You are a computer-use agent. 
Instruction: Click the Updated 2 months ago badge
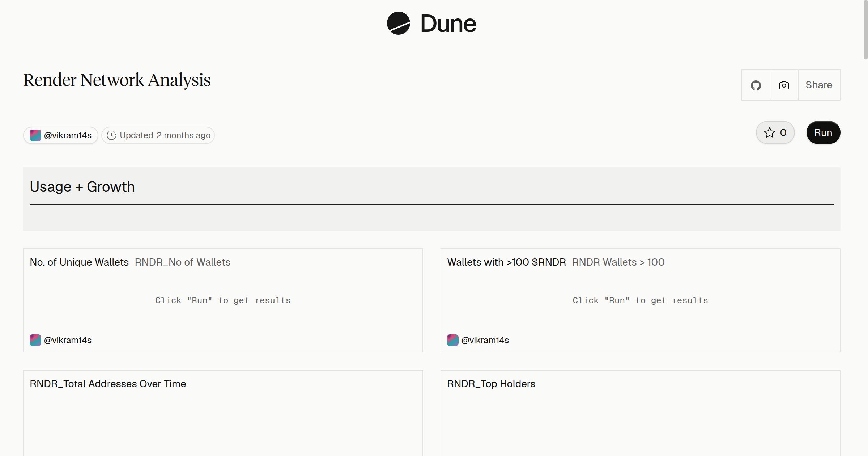click(x=158, y=135)
